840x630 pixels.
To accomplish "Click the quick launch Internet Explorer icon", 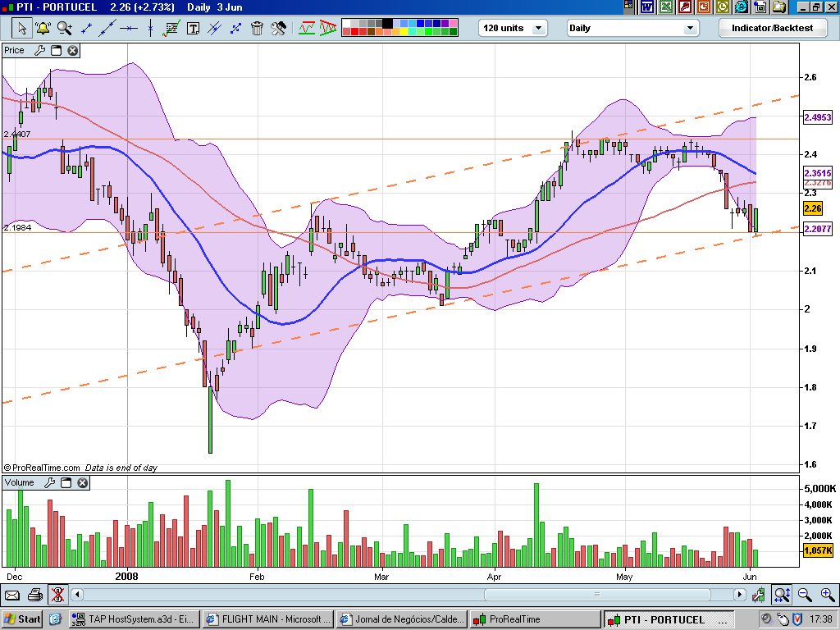I will coord(55,619).
